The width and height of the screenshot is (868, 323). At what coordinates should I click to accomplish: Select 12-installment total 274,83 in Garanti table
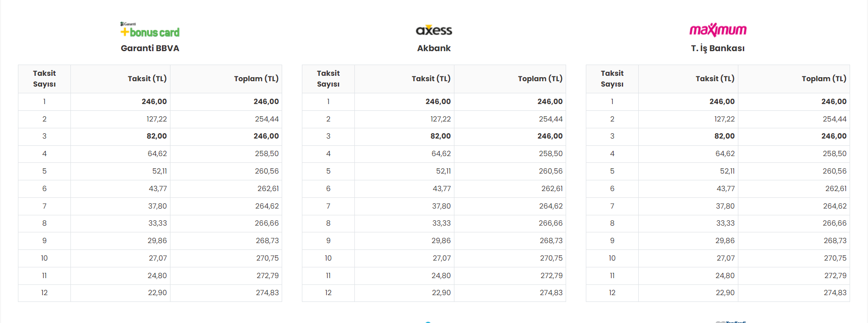tap(267, 292)
